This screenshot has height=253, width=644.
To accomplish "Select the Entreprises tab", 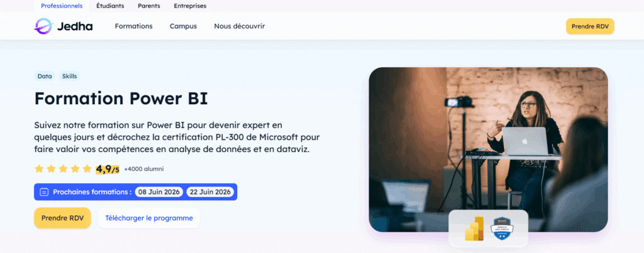I will click(190, 6).
